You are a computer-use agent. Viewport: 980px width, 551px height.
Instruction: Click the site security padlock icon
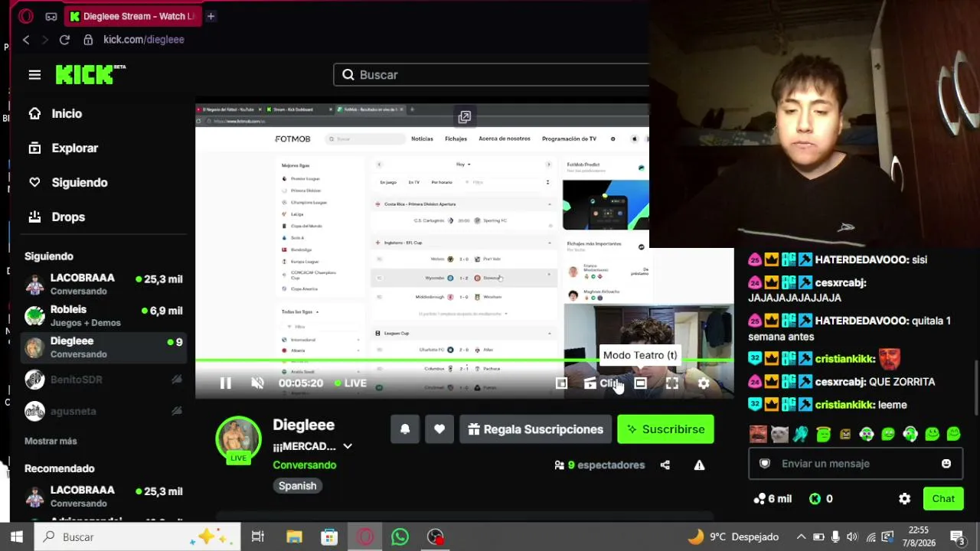click(x=88, y=40)
